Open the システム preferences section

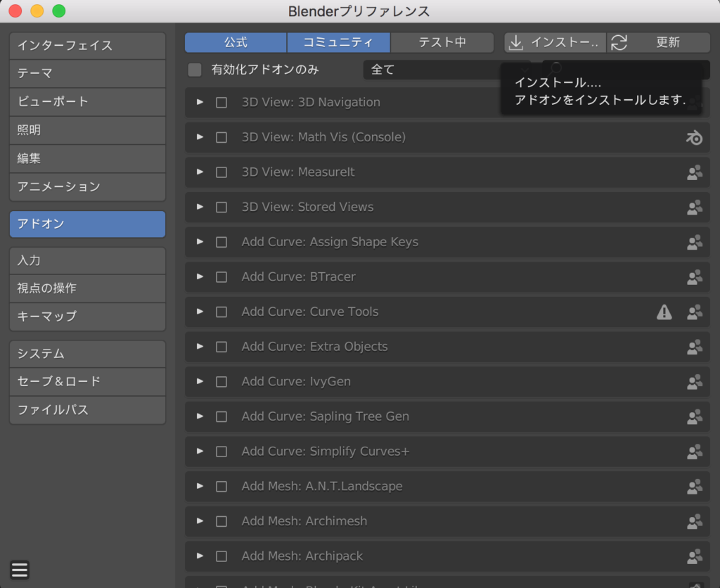[87, 354]
